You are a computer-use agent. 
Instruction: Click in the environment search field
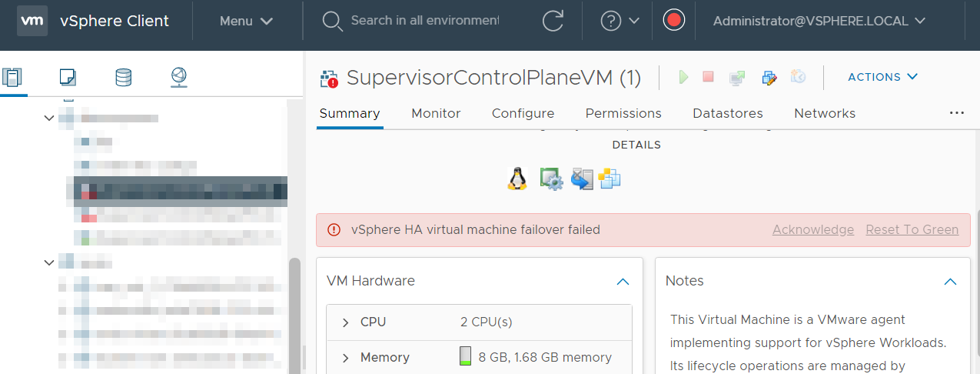pyautogui.click(x=424, y=21)
